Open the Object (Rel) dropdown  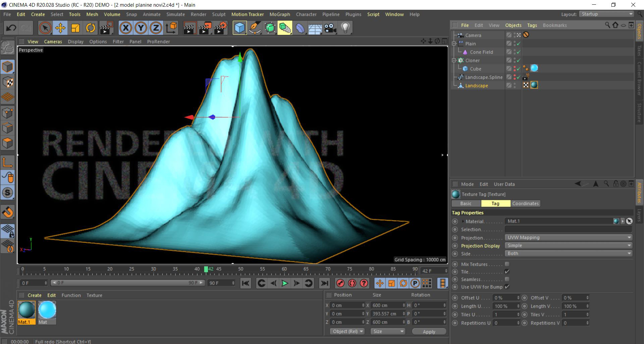coord(347,331)
